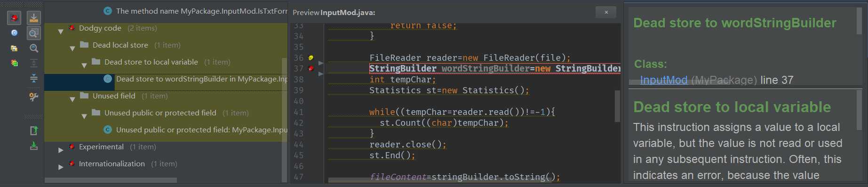Click 'fileContent=stringBuilder.toString();' code line
Viewport: 868px width, 187px height.
465,177
